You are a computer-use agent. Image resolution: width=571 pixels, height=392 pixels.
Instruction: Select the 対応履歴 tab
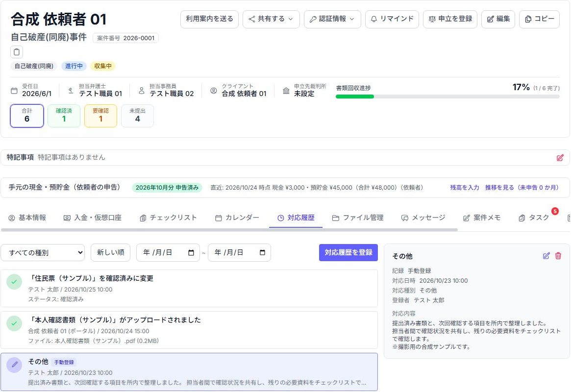coord(296,218)
